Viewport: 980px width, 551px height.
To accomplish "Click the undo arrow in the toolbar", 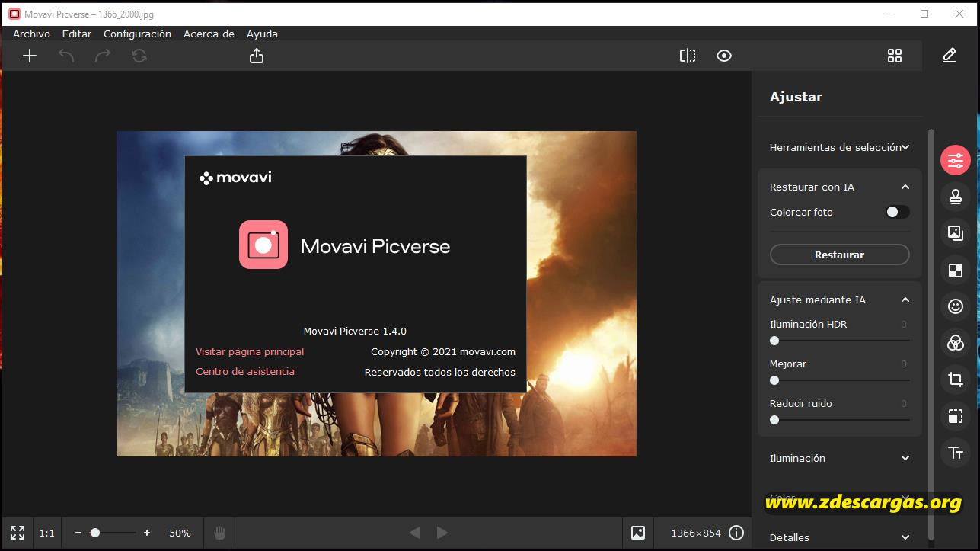I will pyautogui.click(x=66, y=56).
